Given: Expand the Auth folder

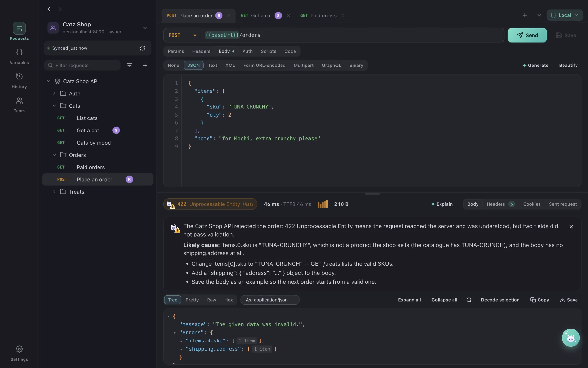Looking at the screenshot, I should [x=54, y=93].
